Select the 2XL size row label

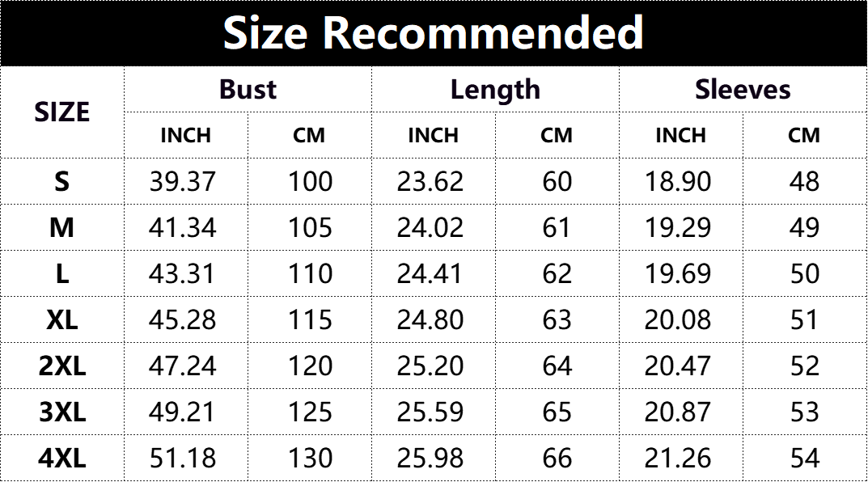click(x=62, y=366)
